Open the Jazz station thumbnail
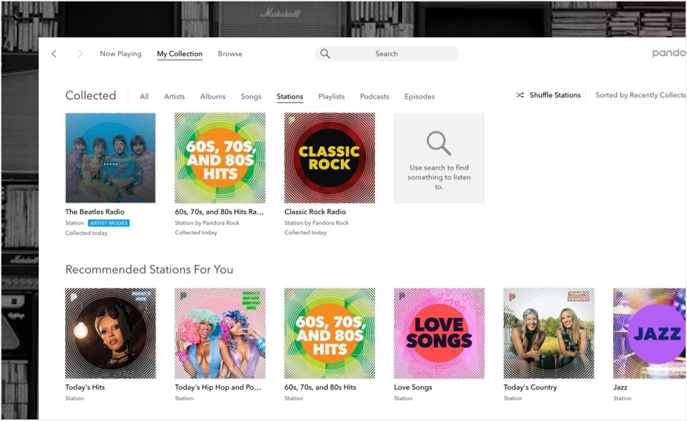The image size is (687, 421). coord(650,334)
